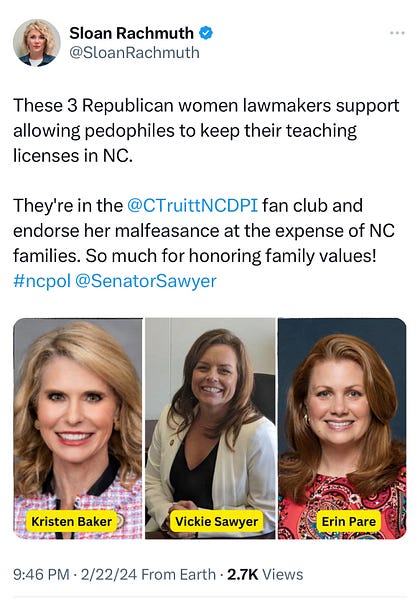The width and height of the screenshot is (420, 600).
Task: View the Vickie Sawyer photo
Action: (210, 428)
